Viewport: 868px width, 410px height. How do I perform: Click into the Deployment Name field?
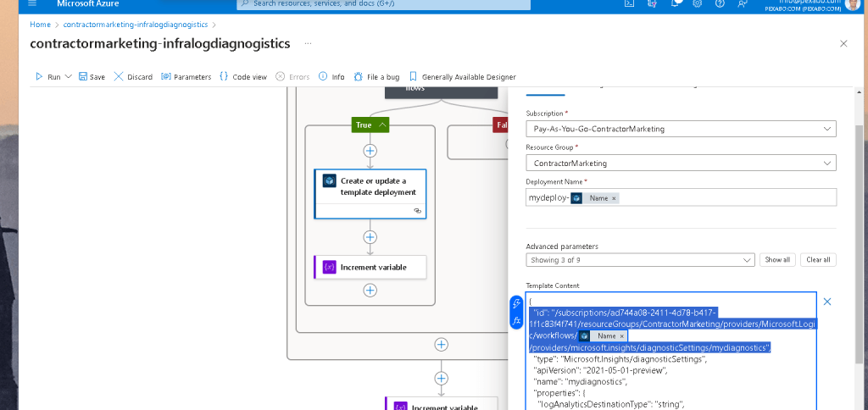coord(681,197)
